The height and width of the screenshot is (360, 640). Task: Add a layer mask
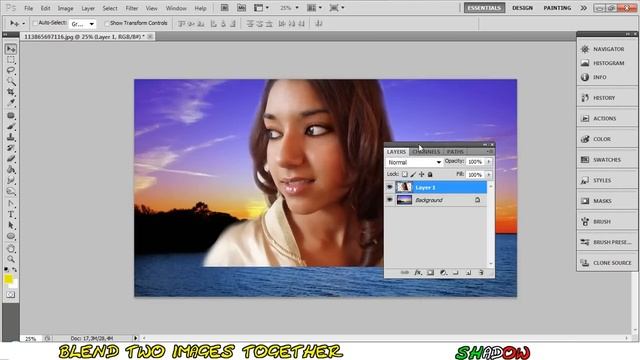click(x=431, y=272)
